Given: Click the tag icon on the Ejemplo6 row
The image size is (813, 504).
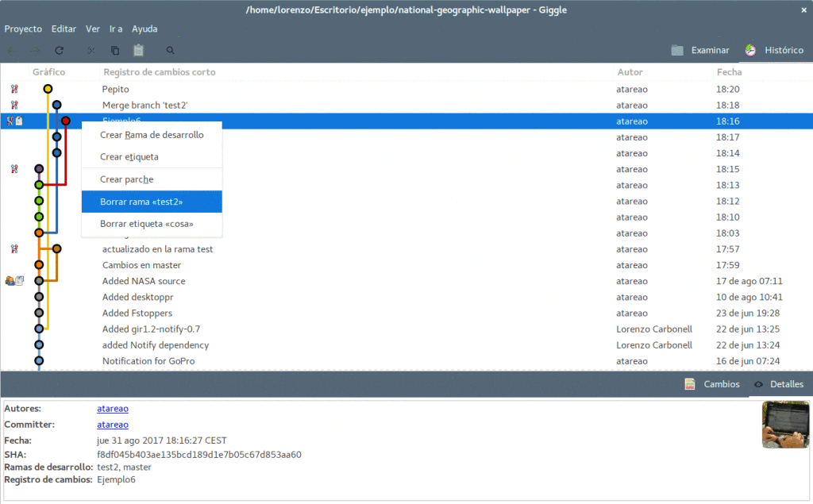Looking at the screenshot, I should click(x=19, y=121).
